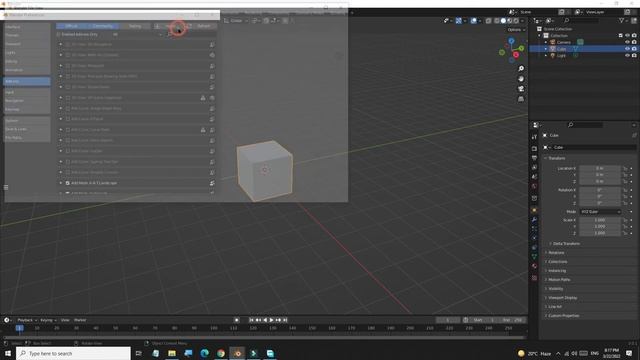The width and height of the screenshot is (640, 360).
Task: Open the viewport Options dropdown
Action: [516, 30]
